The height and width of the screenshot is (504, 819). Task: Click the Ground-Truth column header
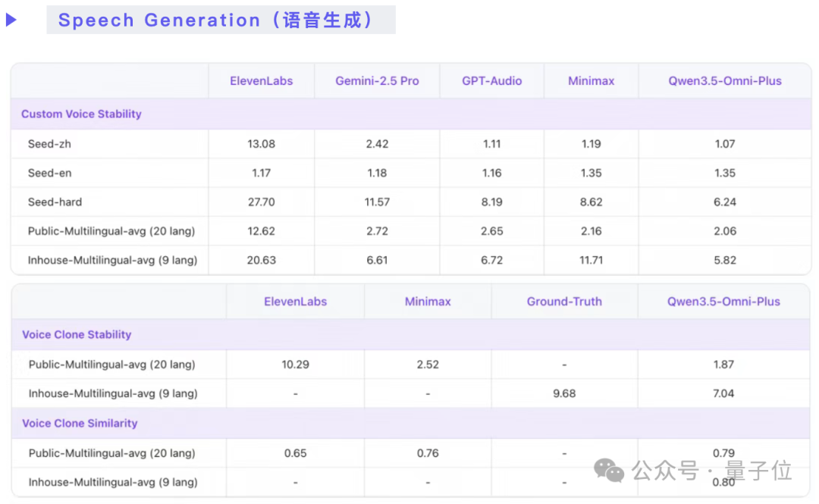point(564,302)
